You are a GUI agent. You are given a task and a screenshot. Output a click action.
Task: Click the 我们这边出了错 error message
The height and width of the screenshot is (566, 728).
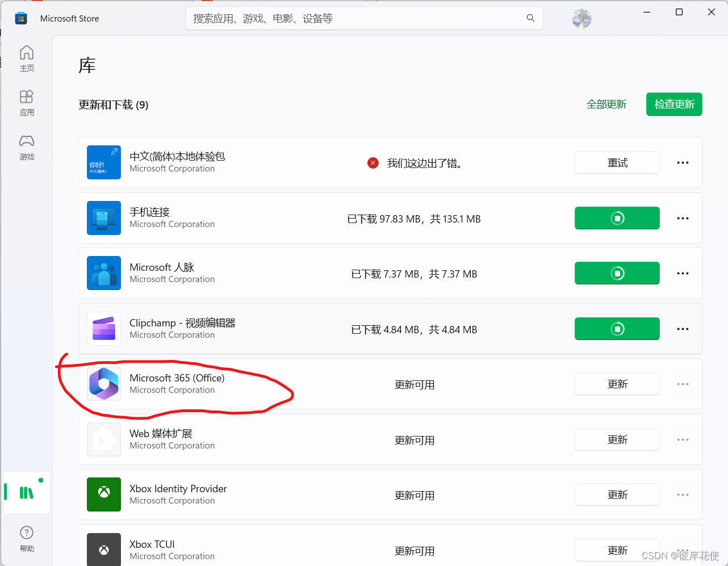click(x=424, y=163)
